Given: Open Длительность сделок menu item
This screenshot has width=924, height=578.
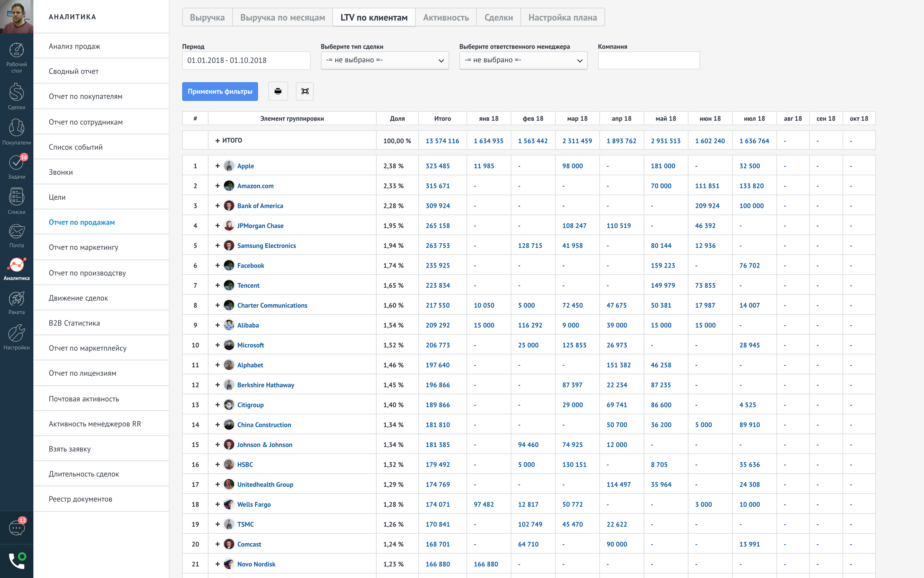Looking at the screenshot, I should [x=101, y=474].
